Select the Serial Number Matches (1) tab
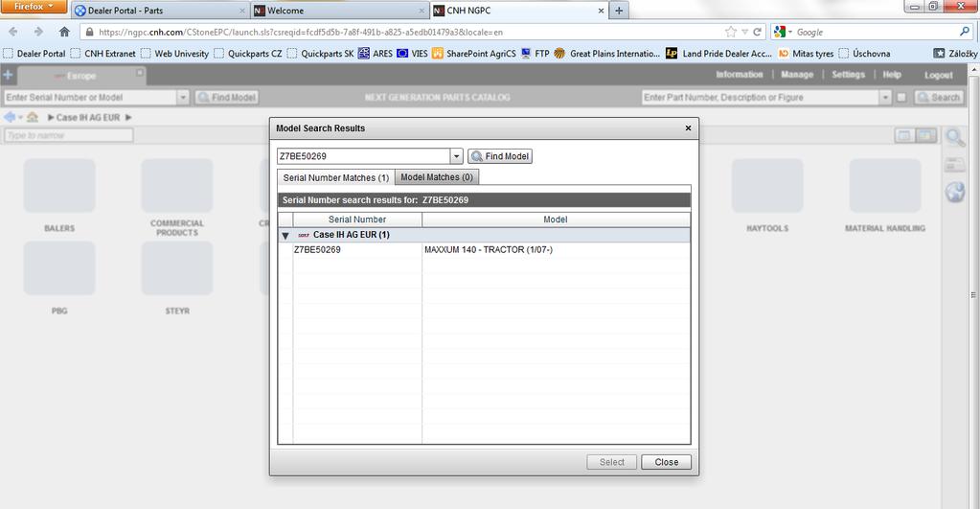The height and width of the screenshot is (509, 980). tap(335, 177)
